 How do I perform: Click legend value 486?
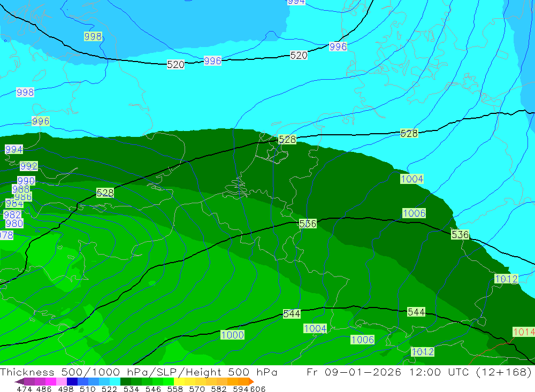point(44,389)
